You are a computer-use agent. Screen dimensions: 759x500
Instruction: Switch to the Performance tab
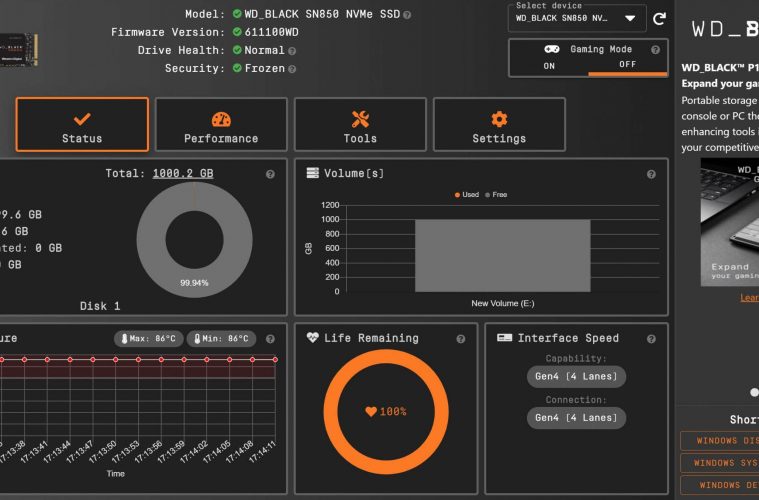[x=221, y=125]
